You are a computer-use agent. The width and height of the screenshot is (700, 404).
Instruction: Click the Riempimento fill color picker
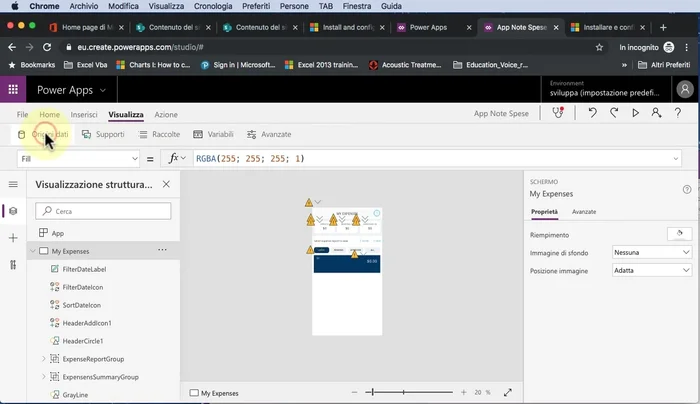679,234
